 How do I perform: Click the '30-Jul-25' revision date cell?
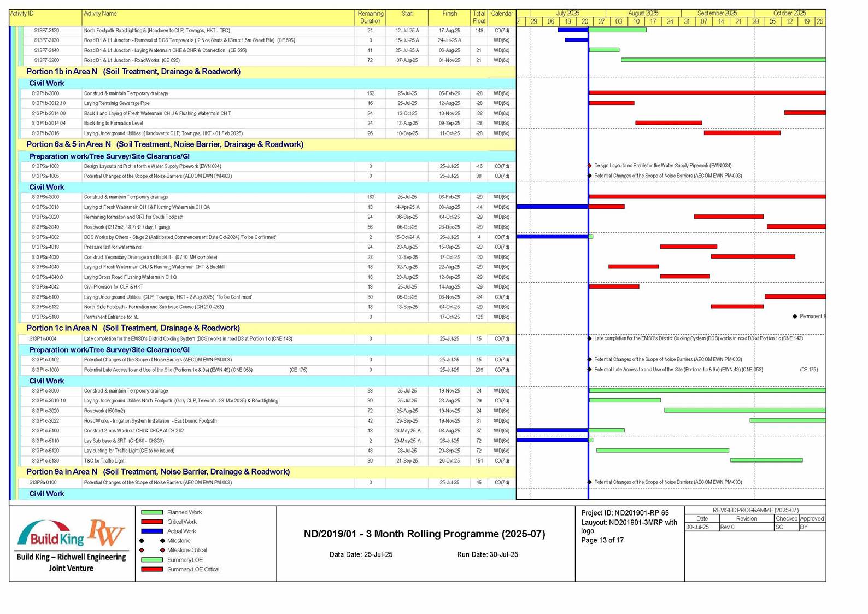(702, 527)
